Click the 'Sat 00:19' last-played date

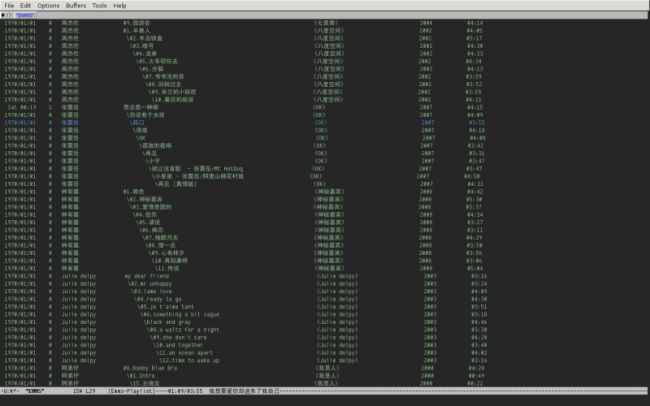21,107
